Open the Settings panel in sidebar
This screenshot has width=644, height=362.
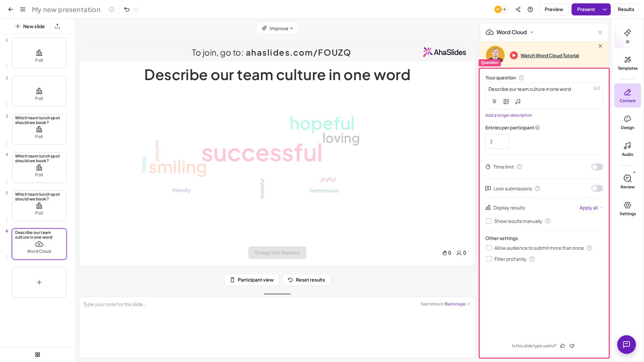628,208
